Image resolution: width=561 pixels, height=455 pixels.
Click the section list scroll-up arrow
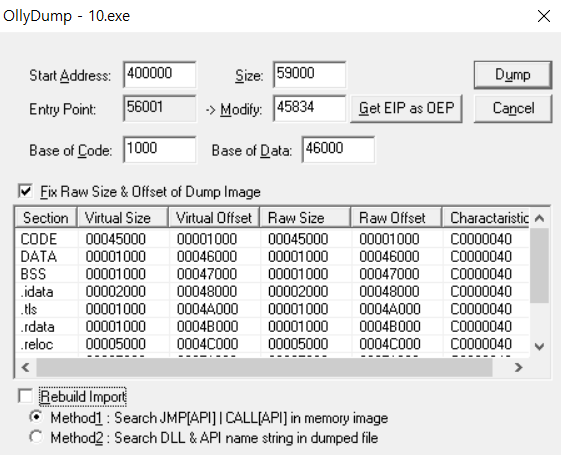click(540, 218)
